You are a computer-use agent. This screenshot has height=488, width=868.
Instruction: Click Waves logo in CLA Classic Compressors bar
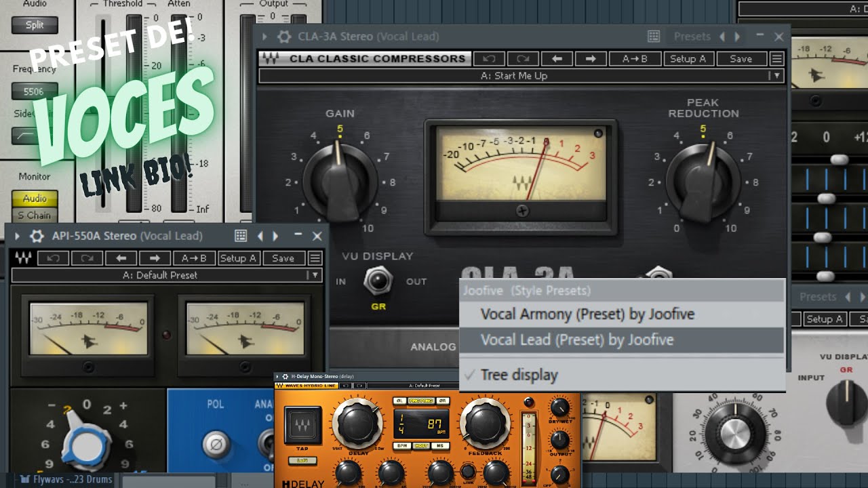pos(271,59)
